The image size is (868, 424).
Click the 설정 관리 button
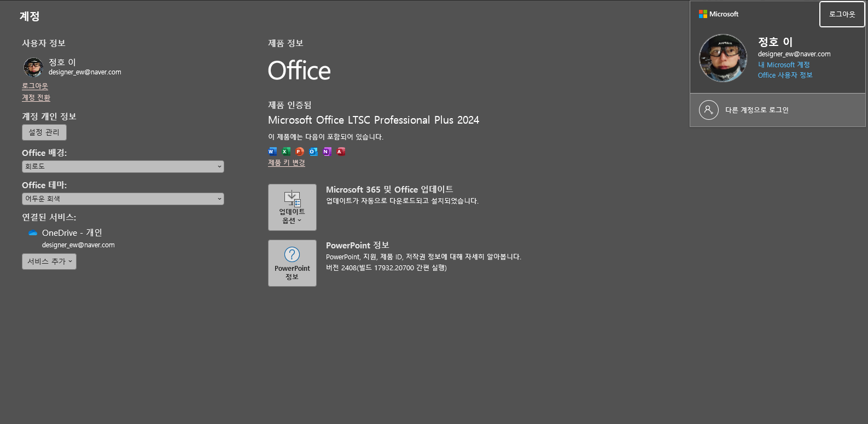[44, 132]
